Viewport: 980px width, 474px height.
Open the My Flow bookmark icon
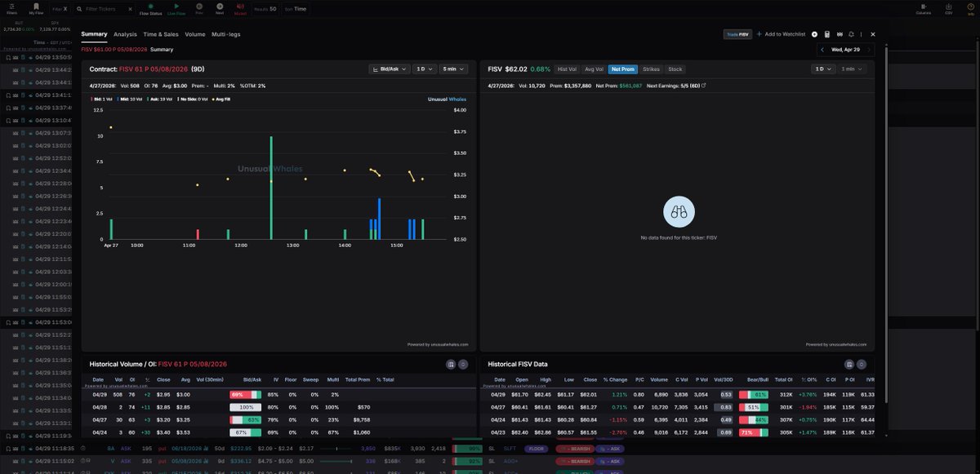pos(36,6)
